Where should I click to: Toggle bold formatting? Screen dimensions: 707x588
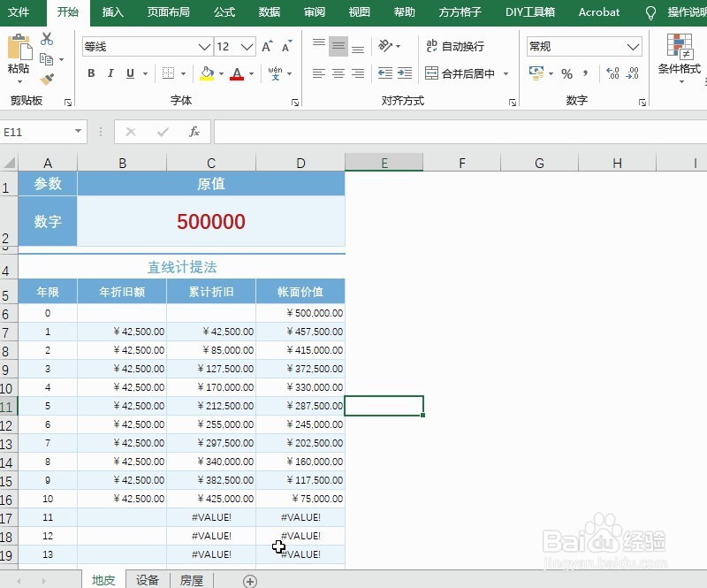point(91,73)
